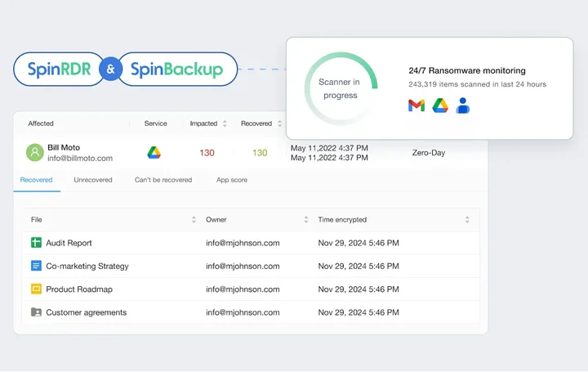Sort the Owner column using its arrows
This screenshot has width=588, height=372.
(306, 220)
